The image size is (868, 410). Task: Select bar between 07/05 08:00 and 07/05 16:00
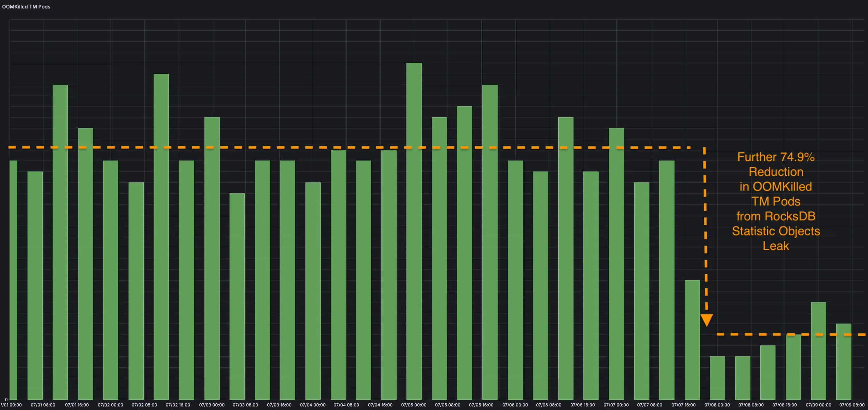[x=464, y=253]
